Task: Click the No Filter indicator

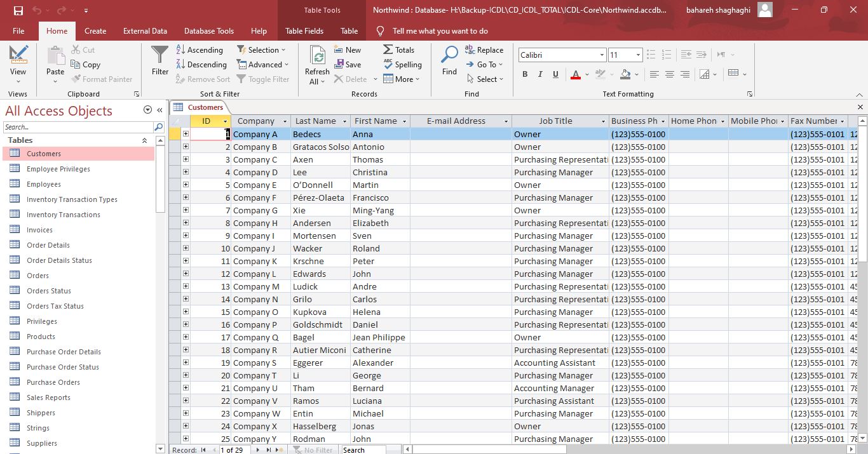Action: pos(313,450)
